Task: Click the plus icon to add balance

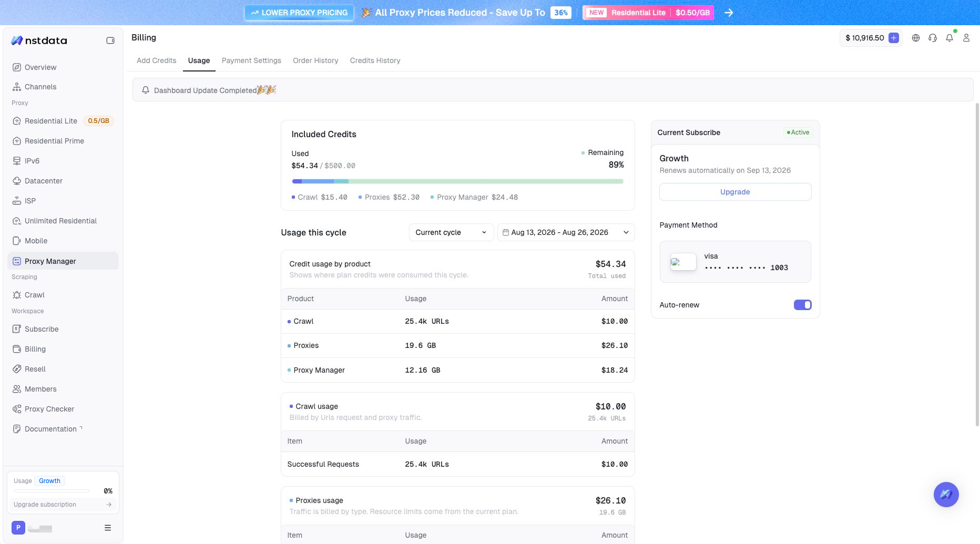Action: coord(893,38)
